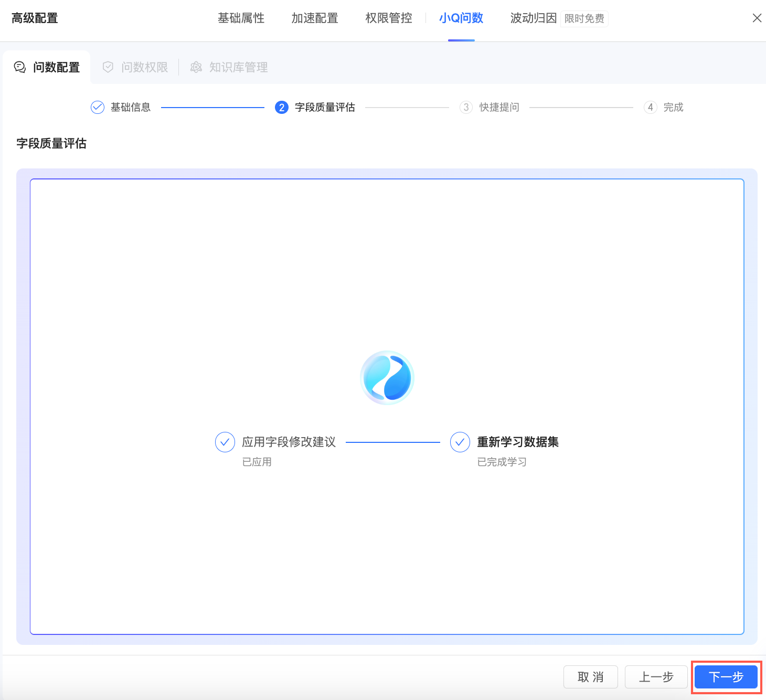Click the 基础信息 completed step checkmark
The image size is (766, 700).
click(x=98, y=108)
